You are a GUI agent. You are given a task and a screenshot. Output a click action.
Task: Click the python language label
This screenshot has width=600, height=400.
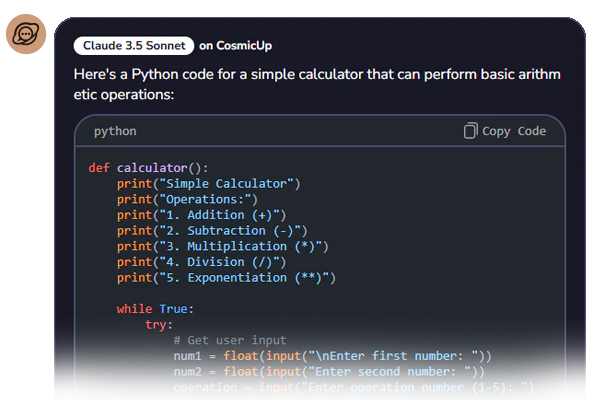click(x=115, y=131)
